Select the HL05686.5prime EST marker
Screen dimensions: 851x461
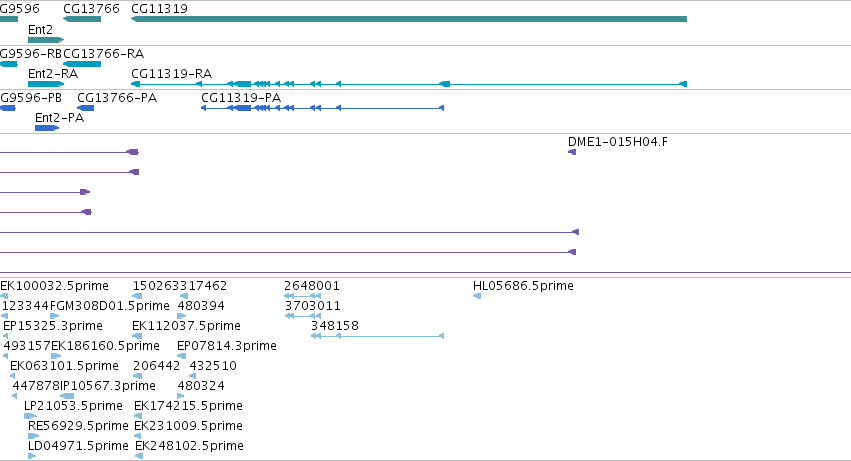477,296
